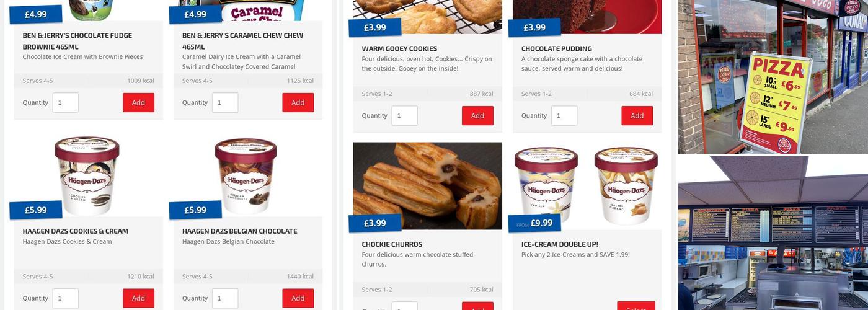
Task: Open Haagen Dazs Cookies & Cream tub image
Action: click(x=87, y=175)
